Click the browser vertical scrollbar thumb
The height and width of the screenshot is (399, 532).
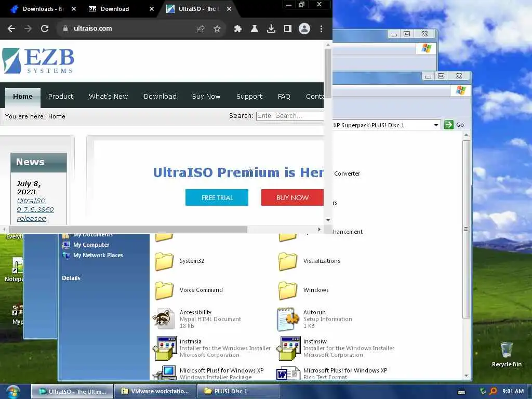328,73
